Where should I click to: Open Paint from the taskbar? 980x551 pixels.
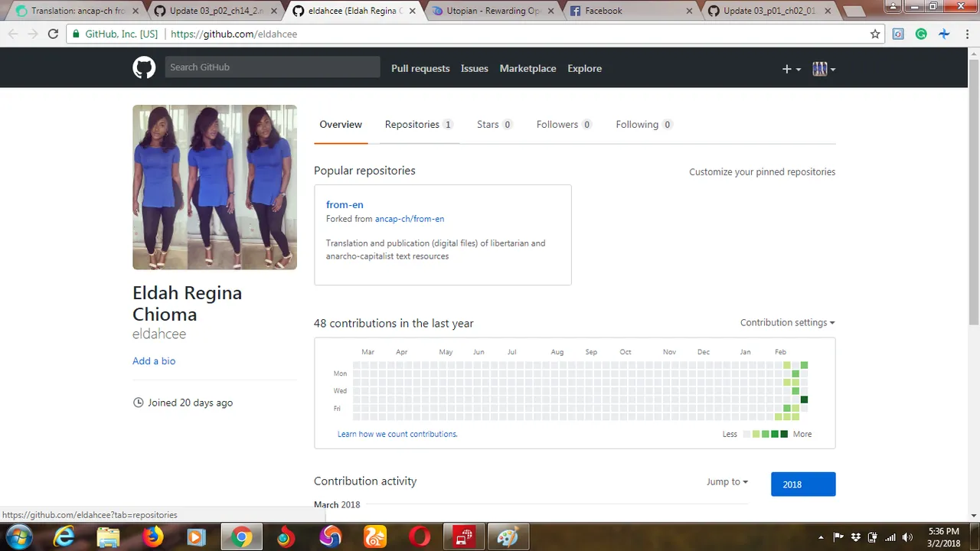coord(508,537)
